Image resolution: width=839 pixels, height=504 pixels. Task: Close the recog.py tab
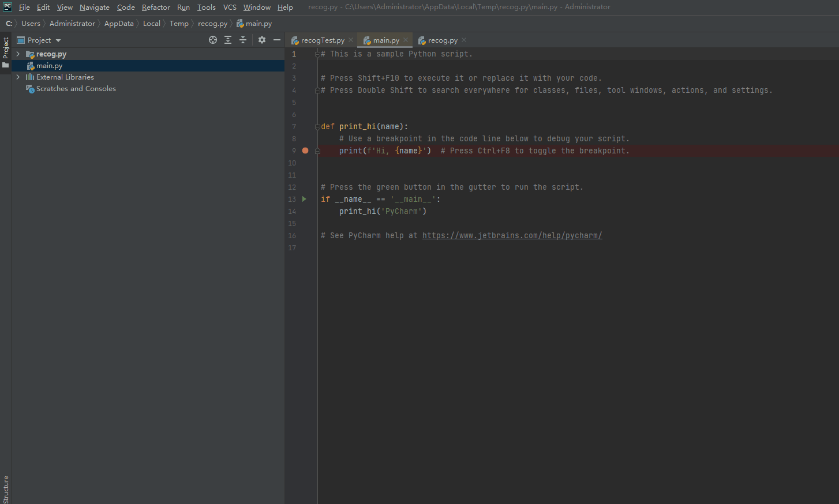click(x=464, y=40)
